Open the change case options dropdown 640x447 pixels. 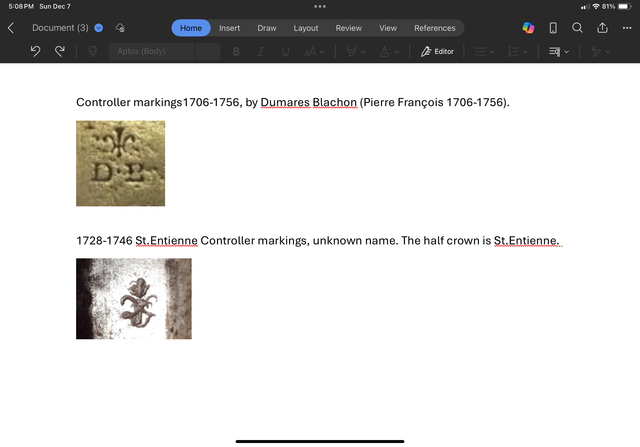coord(314,51)
